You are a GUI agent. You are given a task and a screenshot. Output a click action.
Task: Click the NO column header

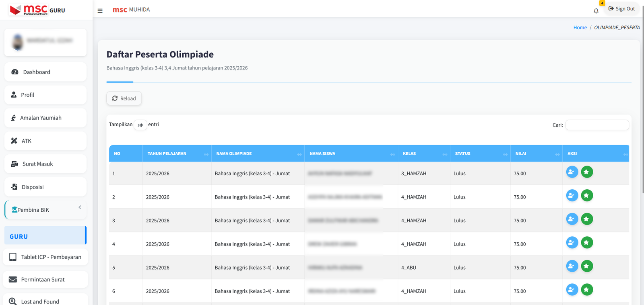126,154
